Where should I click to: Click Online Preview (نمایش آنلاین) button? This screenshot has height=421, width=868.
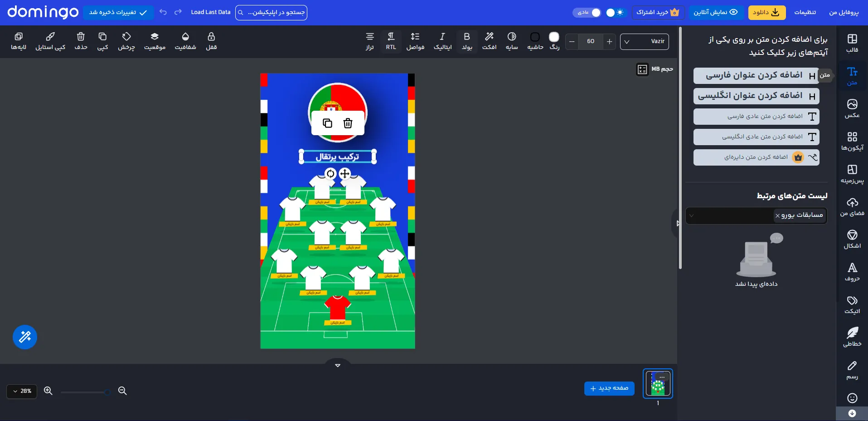(716, 12)
